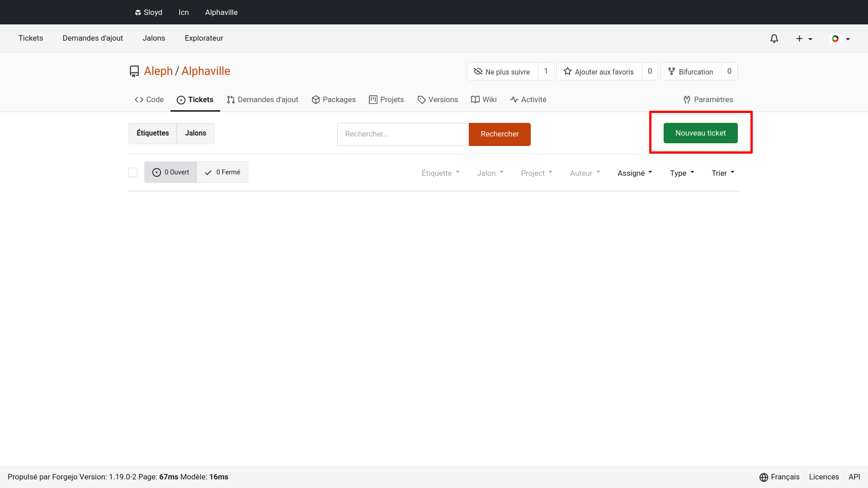Show the 0 Fermé closed tickets
Viewport: 868px width, 488px height.
point(222,172)
